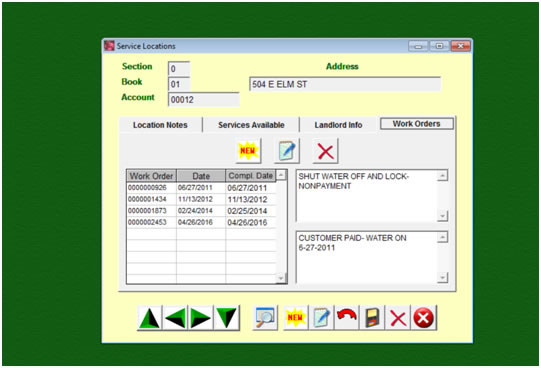Click work order table scroll up arrow
Viewport: 541px width, 368px height.
281,175
